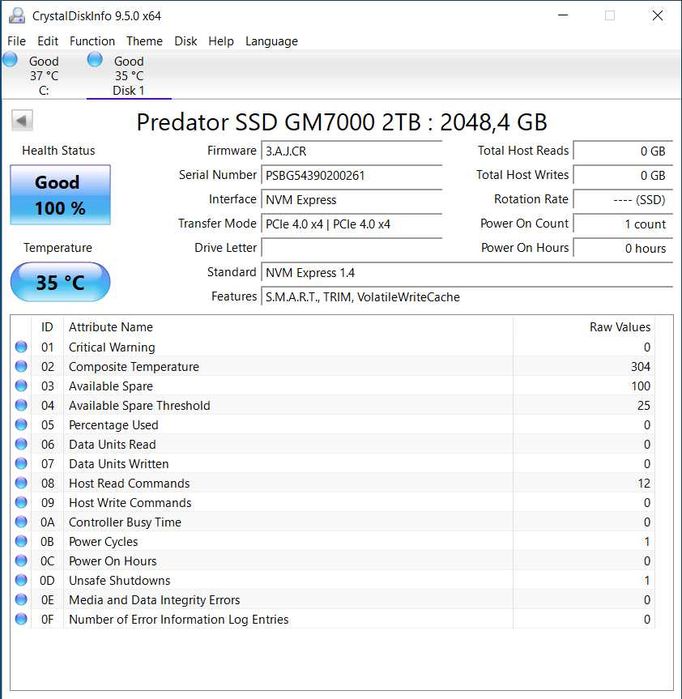Click status icon for Number of Error Information Log Entries
Image resolution: width=682 pixels, height=699 pixels.
point(21,619)
